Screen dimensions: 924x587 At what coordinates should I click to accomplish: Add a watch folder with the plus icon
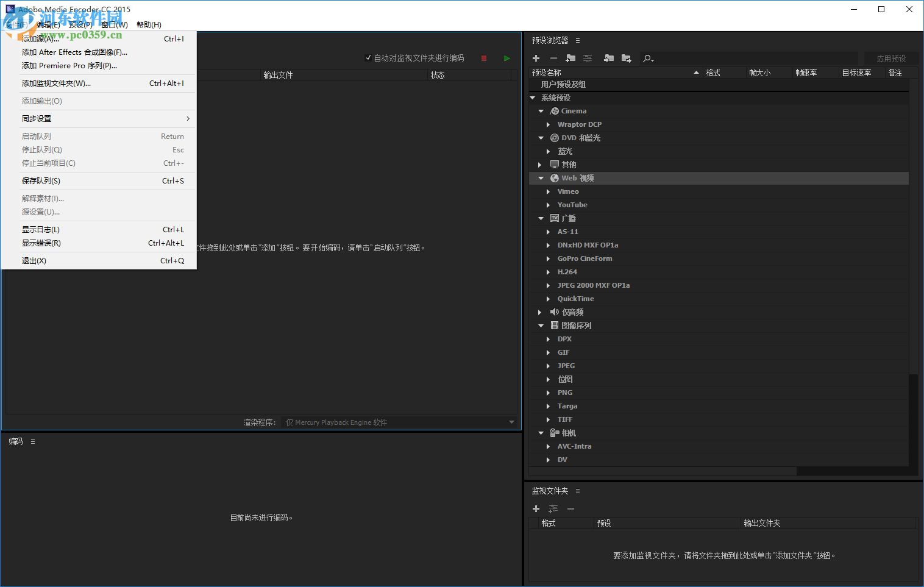[536, 508]
